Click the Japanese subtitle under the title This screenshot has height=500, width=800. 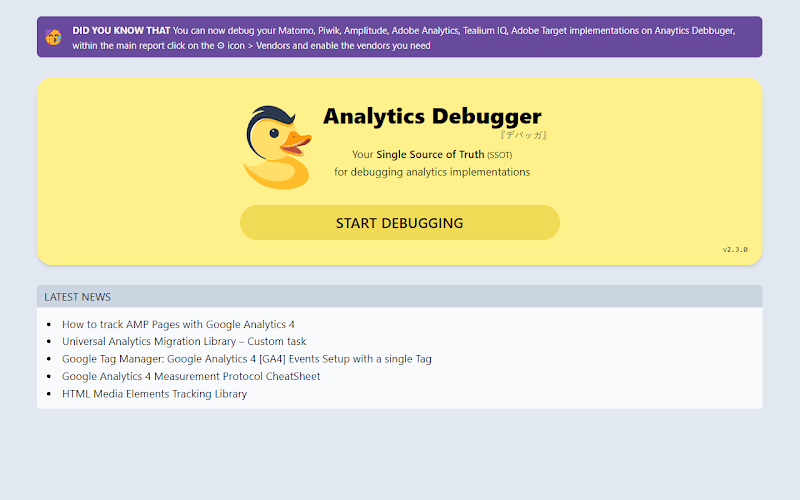coord(523,135)
